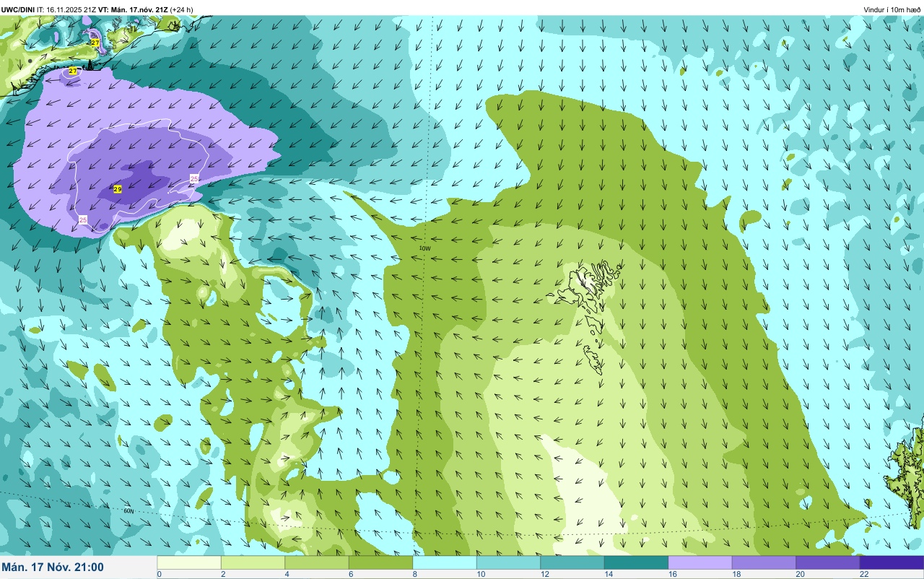Click the "8" legend tick label

tap(414, 575)
